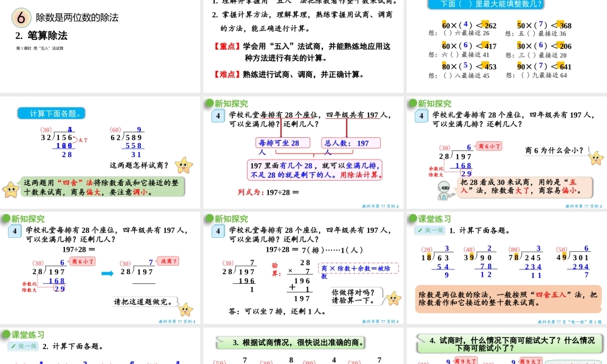Click the blue arrow between the division steps
This screenshot has height=364, width=607.
point(107,273)
